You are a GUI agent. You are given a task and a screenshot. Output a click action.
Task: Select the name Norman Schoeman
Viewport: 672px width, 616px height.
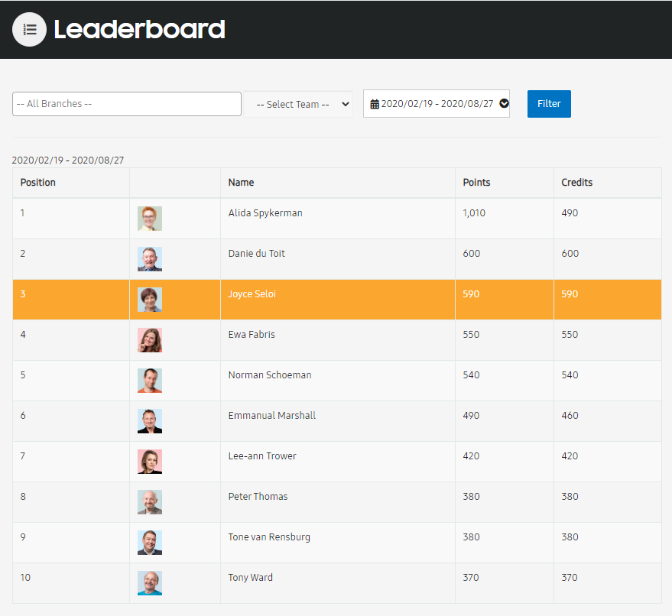pos(270,374)
